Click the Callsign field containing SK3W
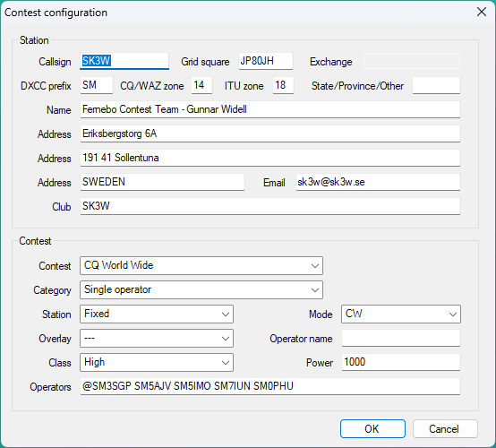496x448 pixels. 124,61
